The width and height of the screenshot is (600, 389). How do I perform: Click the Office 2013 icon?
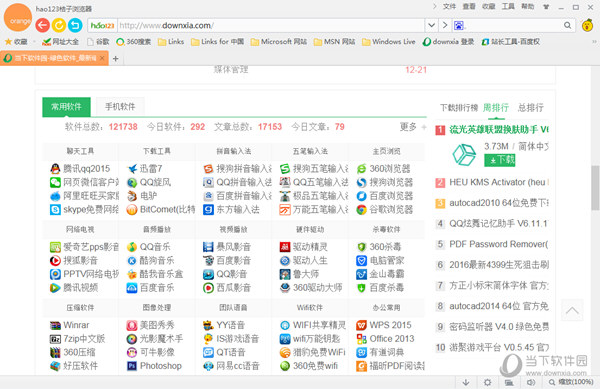pos(362,339)
